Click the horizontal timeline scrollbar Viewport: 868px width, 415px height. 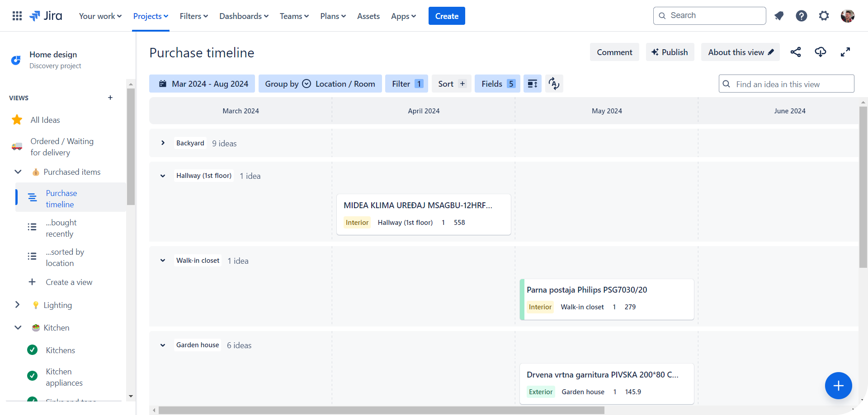click(381, 410)
